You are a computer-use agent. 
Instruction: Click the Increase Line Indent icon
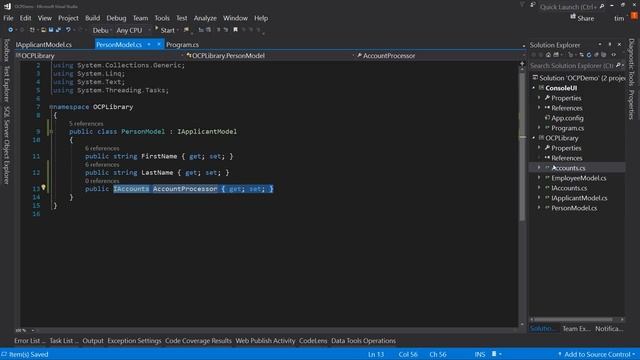tap(208, 30)
